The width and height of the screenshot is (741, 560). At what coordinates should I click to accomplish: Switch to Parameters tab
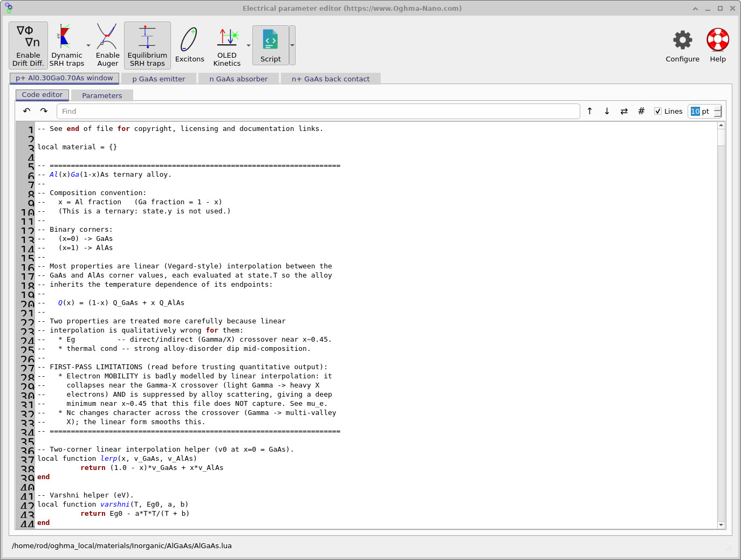(x=102, y=95)
